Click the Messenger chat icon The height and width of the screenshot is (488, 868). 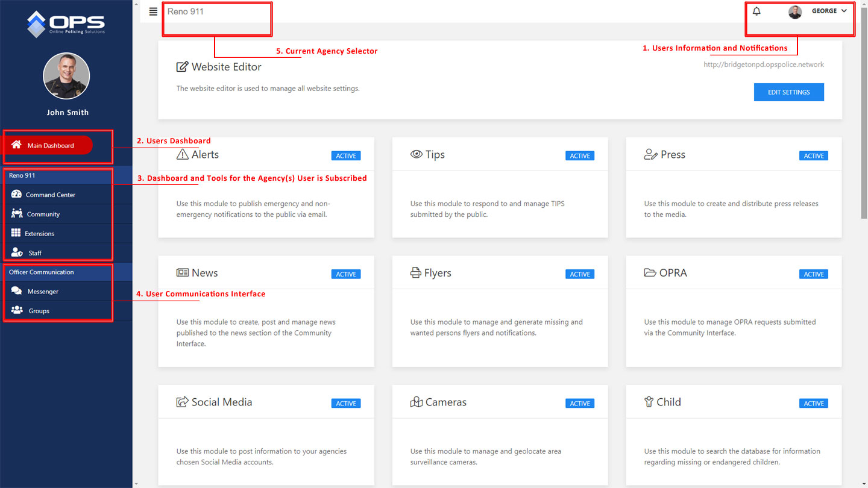click(x=17, y=291)
